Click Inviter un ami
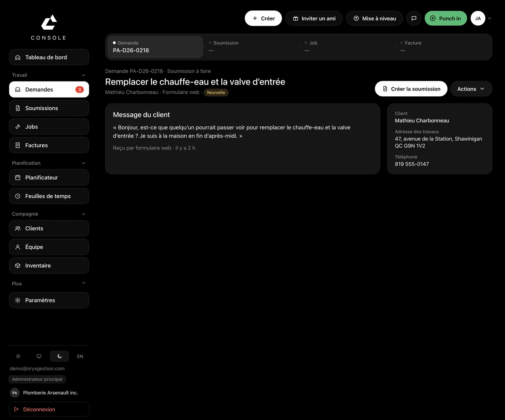Image resolution: width=505 pixels, height=420 pixels. tap(314, 19)
